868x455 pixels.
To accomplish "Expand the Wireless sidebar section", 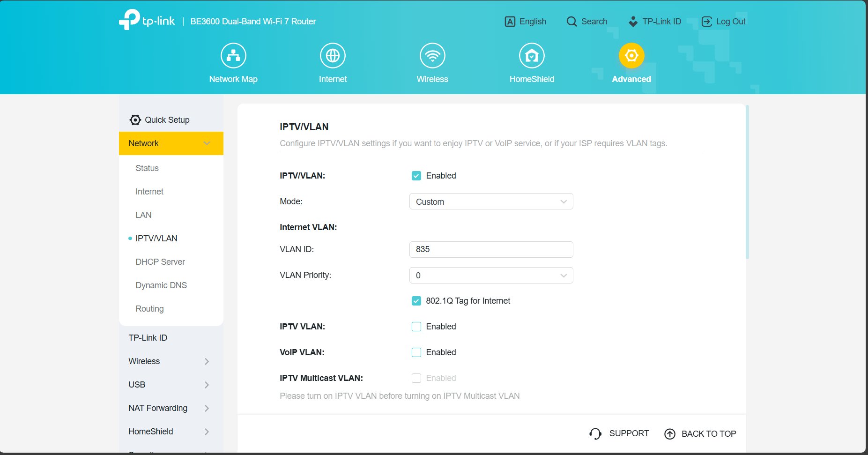I will coord(171,361).
